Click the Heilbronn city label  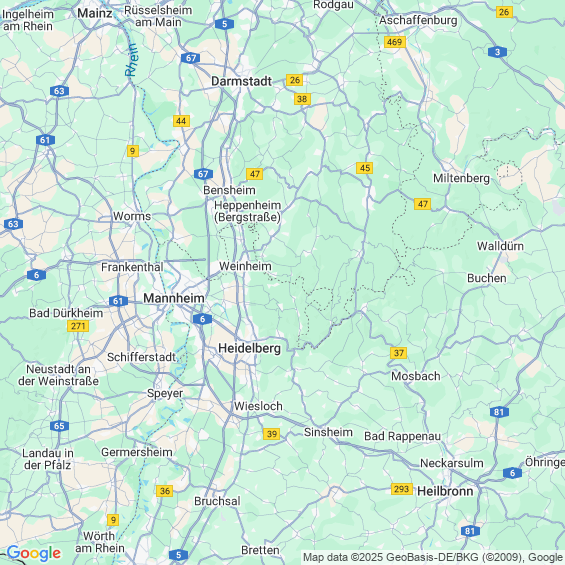tap(445, 491)
